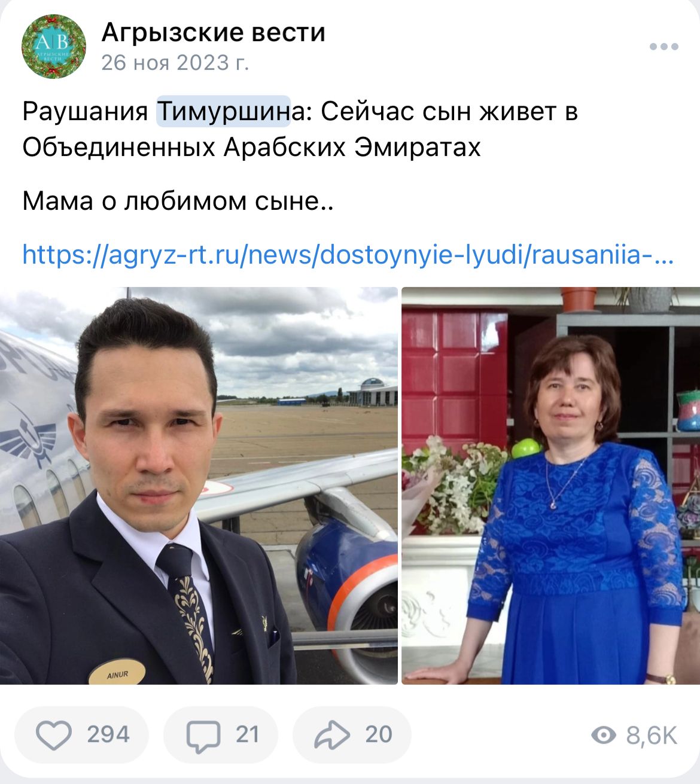Click the words Объединенных Арабских Эмиратах
The height and width of the screenshot is (784, 700).
click(x=251, y=147)
